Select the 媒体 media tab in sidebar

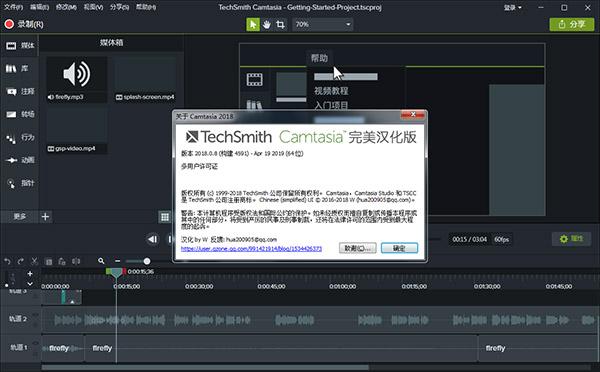pos(20,46)
